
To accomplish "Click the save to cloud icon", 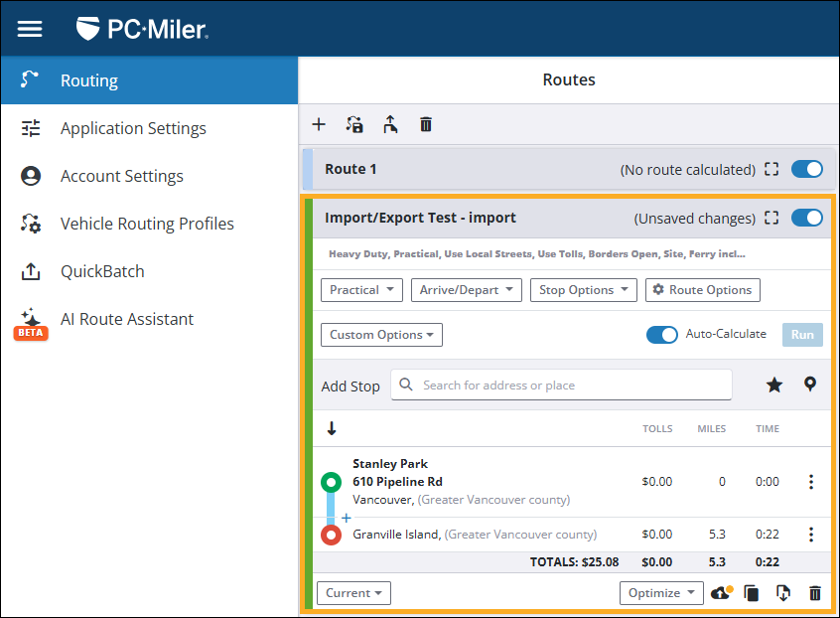I will pos(722,593).
